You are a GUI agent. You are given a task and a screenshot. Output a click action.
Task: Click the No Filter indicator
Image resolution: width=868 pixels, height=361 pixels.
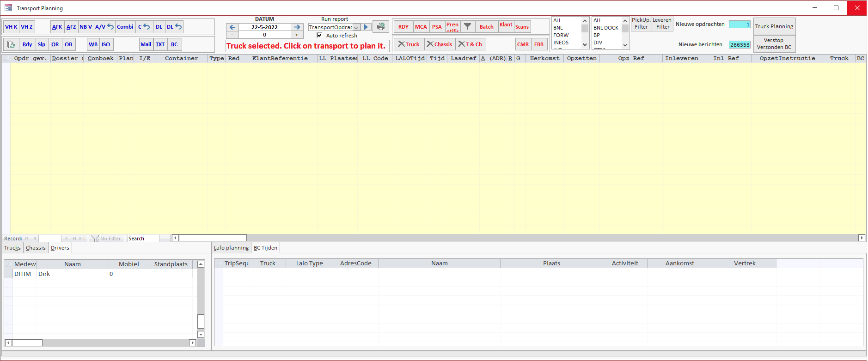[106, 239]
